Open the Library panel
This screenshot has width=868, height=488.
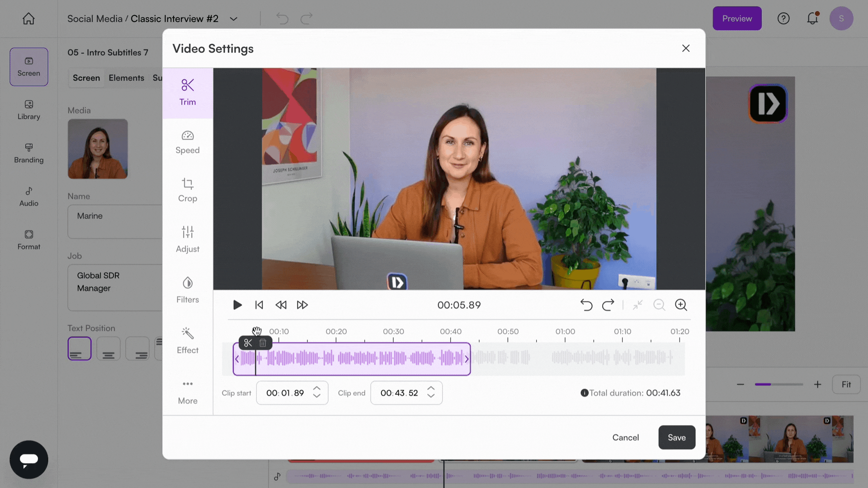pos(29,110)
